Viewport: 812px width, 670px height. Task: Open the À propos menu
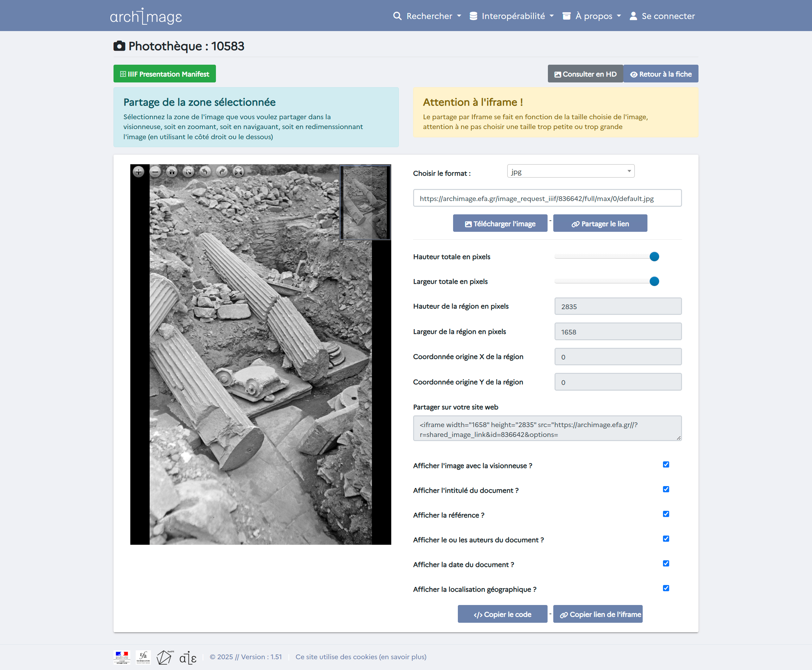click(592, 16)
